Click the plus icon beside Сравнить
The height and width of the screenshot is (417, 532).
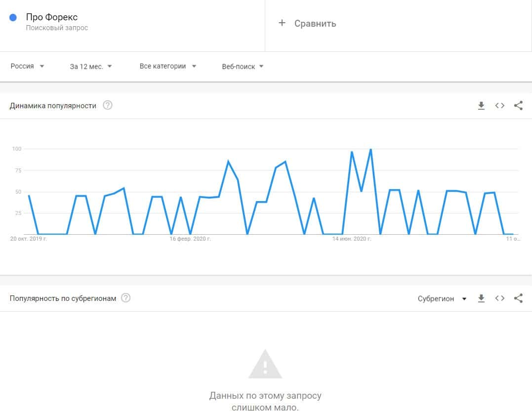(x=282, y=23)
